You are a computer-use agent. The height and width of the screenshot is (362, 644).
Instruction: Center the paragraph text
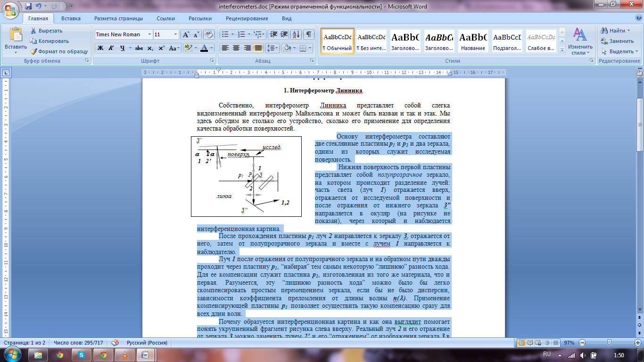click(236, 48)
